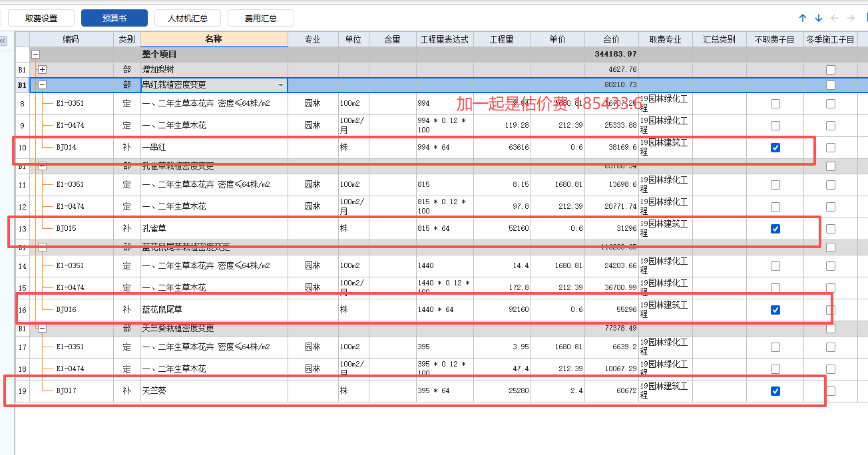The width and height of the screenshot is (868, 455).
Task: Open dropdown in 串红栽植密度变更 name cell
Action: [x=282, y=85]
